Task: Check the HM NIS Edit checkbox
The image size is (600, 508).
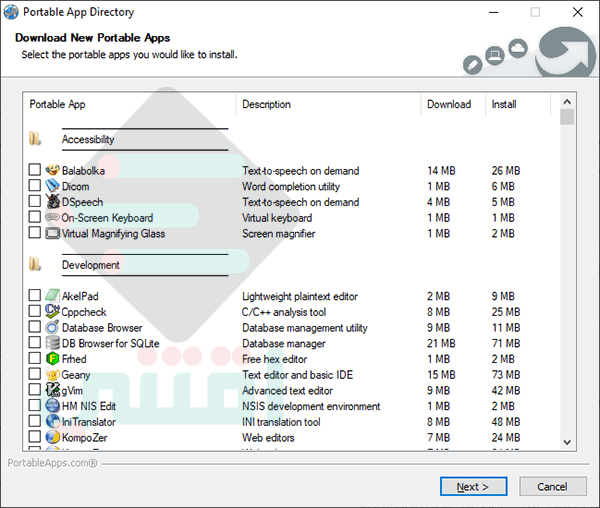Action: tap(35, 404)
